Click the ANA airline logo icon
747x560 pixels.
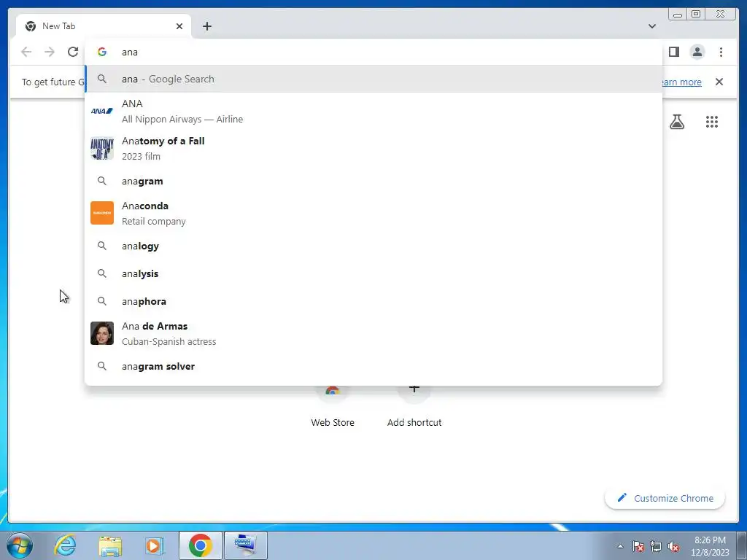coord(102,111)
